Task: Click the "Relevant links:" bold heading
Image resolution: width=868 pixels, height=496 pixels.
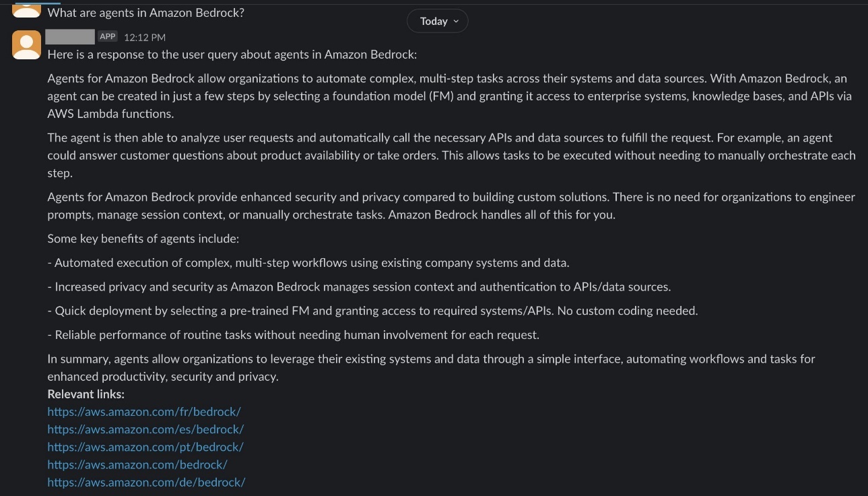Action: [86, 394]
